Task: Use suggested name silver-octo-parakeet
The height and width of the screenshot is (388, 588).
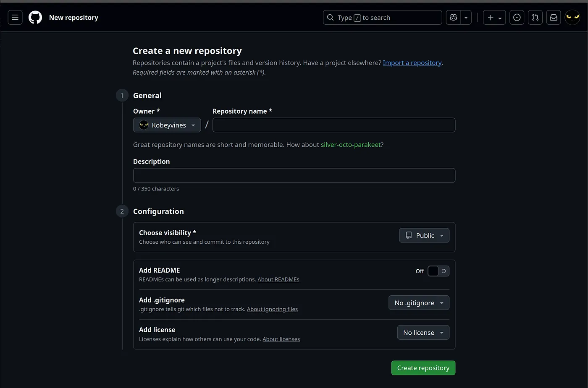Action: point(351,145)
